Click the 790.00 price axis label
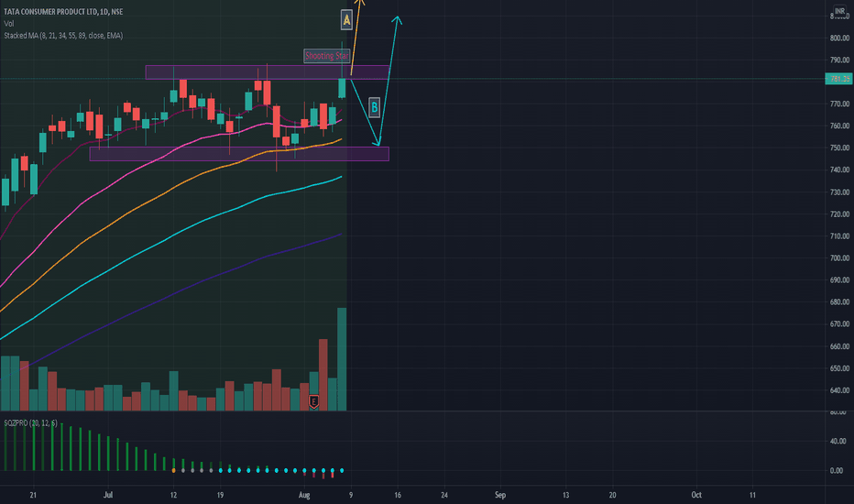 839,60
